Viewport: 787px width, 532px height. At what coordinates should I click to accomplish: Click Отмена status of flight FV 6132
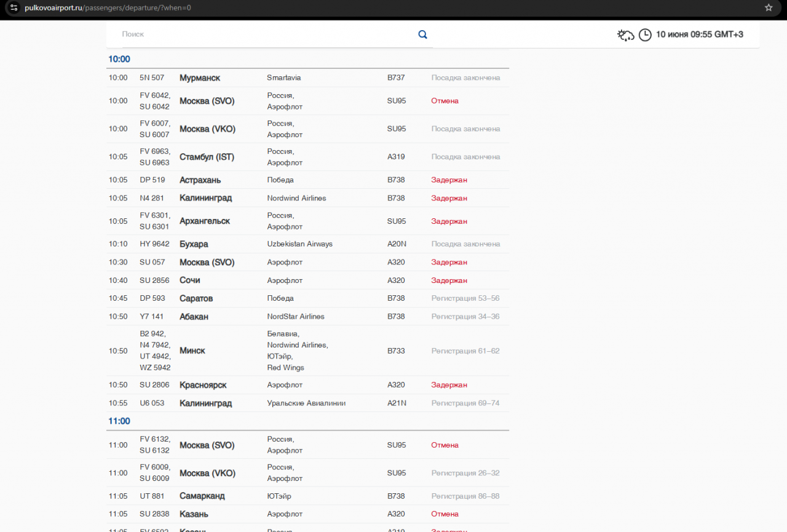click(x=445, y=445)
